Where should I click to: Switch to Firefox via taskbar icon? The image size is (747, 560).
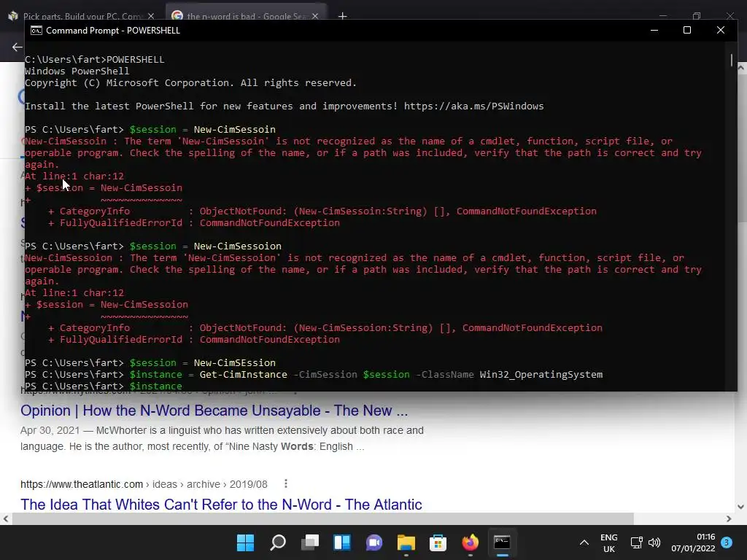pos(471,542)
